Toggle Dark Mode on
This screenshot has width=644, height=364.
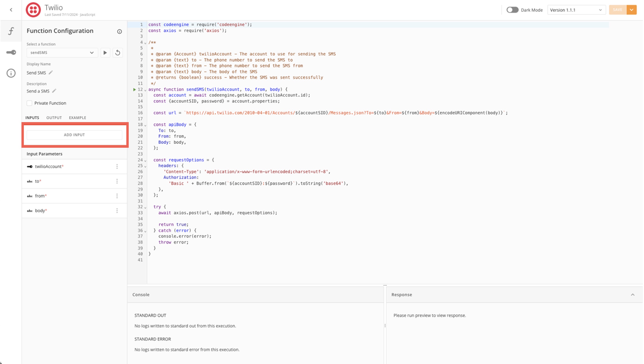512,10
